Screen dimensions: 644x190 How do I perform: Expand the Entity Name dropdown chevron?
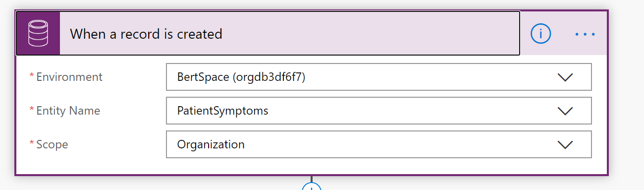click(x=565, y=111)
